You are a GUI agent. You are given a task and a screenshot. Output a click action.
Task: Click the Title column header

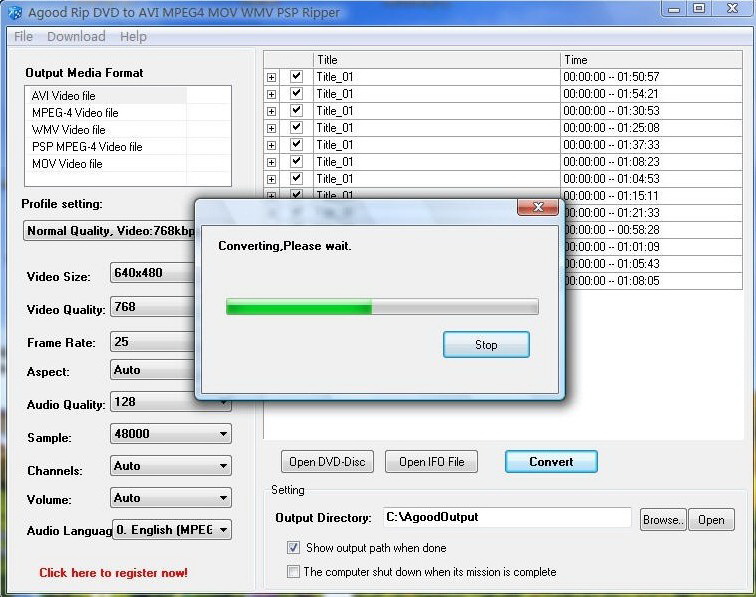436,60
